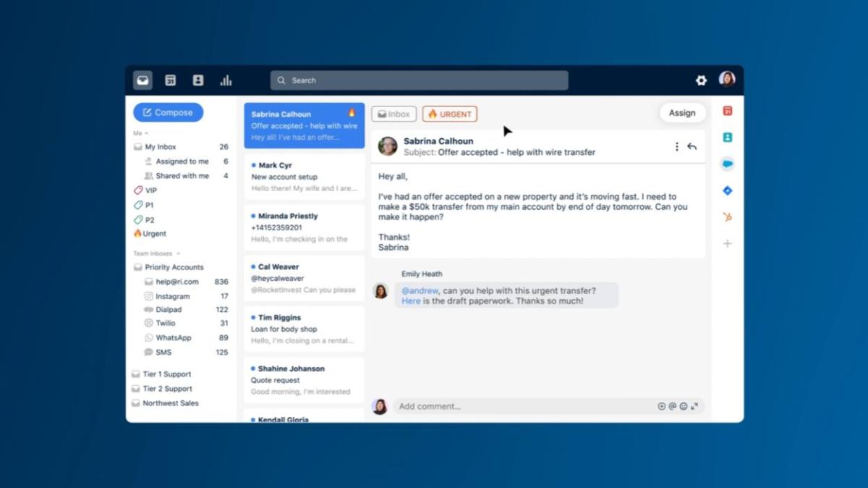Image resolution: width=868 pixels, height=488 pixels.
Task: Open Settings from the top bar
Action: pyautogui.click(x=700, y=80)
